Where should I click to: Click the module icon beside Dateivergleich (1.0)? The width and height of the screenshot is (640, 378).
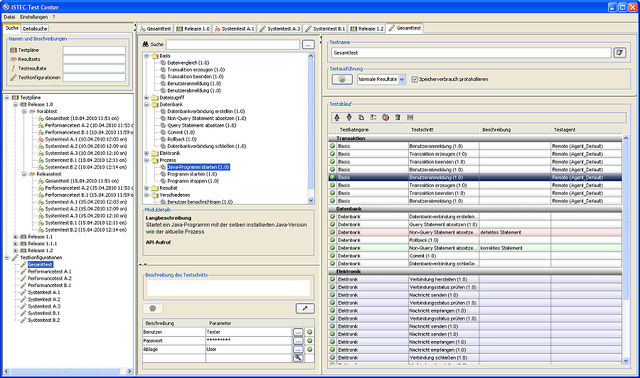pyautogui.click(x=163, y=63)
